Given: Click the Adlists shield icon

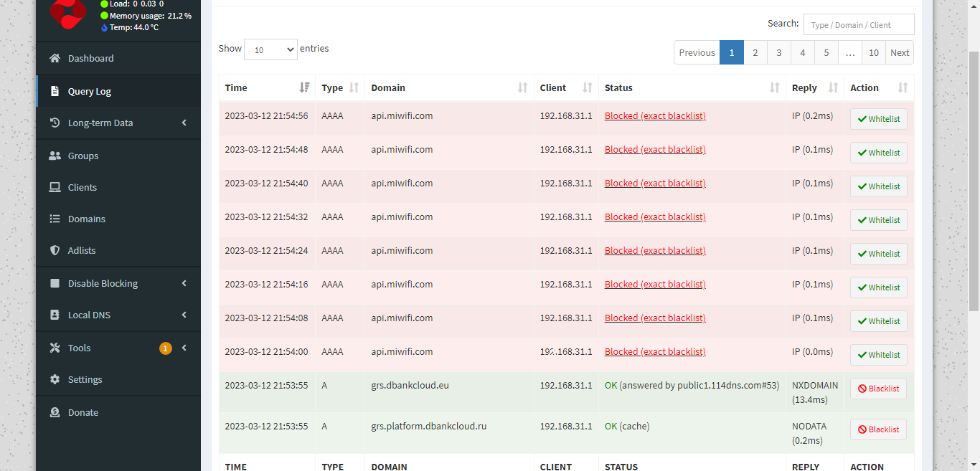Looking at the screenshot, I should click(55, 250).
